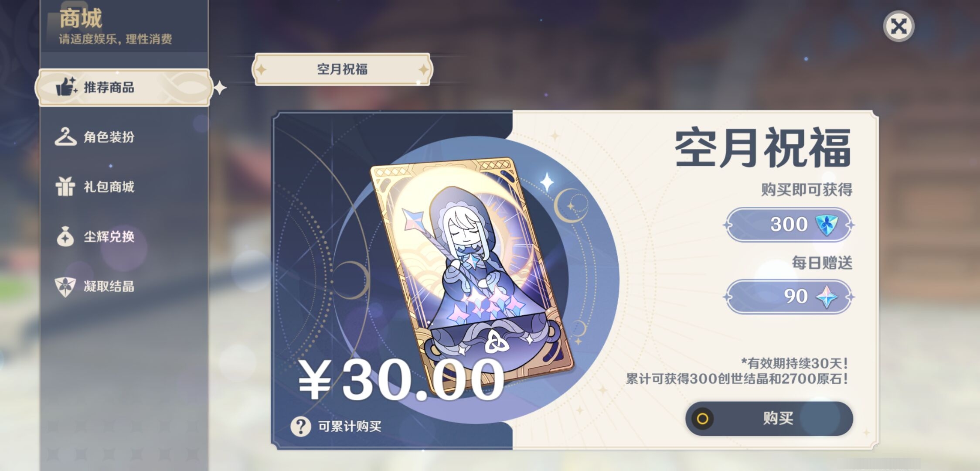
Task: Close the shop with the X button
Action: click(898, 26)
